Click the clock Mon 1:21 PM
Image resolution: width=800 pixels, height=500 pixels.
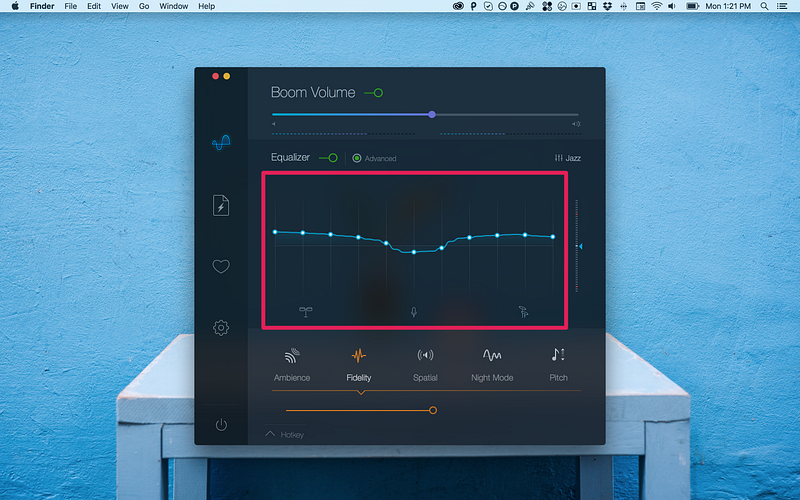pyautogui.click(x=728, y=6)
